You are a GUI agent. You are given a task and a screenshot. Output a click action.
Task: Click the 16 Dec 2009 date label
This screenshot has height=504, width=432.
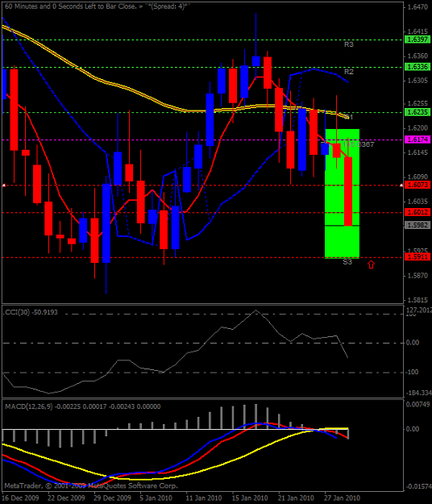coord(21,498)
